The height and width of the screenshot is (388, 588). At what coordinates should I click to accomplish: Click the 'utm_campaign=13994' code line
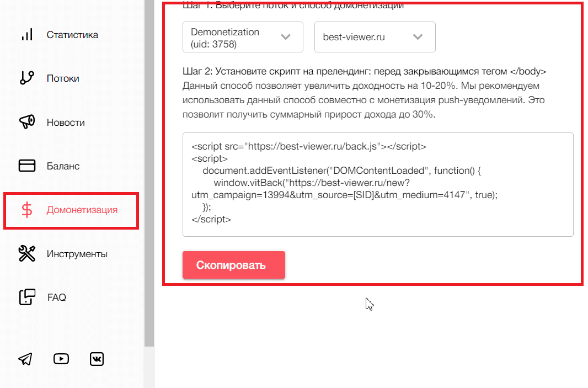(344, 195)
